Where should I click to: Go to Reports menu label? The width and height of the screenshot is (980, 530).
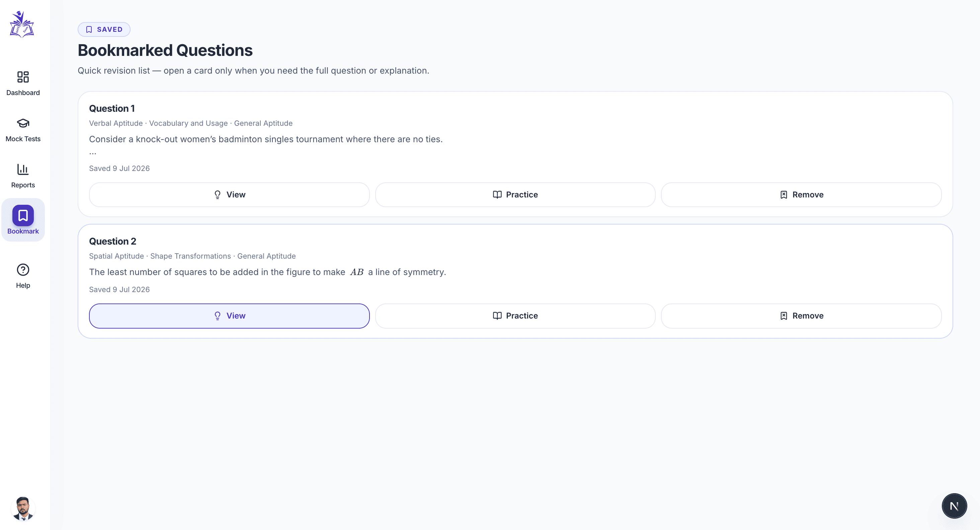(x=23, y=185)
